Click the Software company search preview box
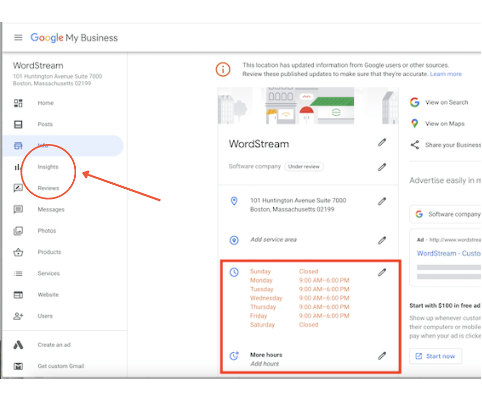The image size is (482, 402). point(445,214)
